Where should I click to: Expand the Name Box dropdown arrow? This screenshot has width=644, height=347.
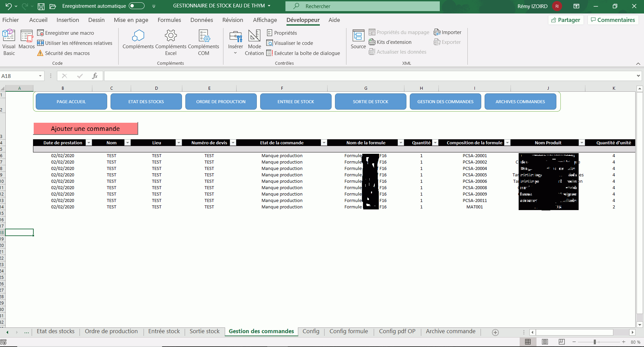point(40,76)
